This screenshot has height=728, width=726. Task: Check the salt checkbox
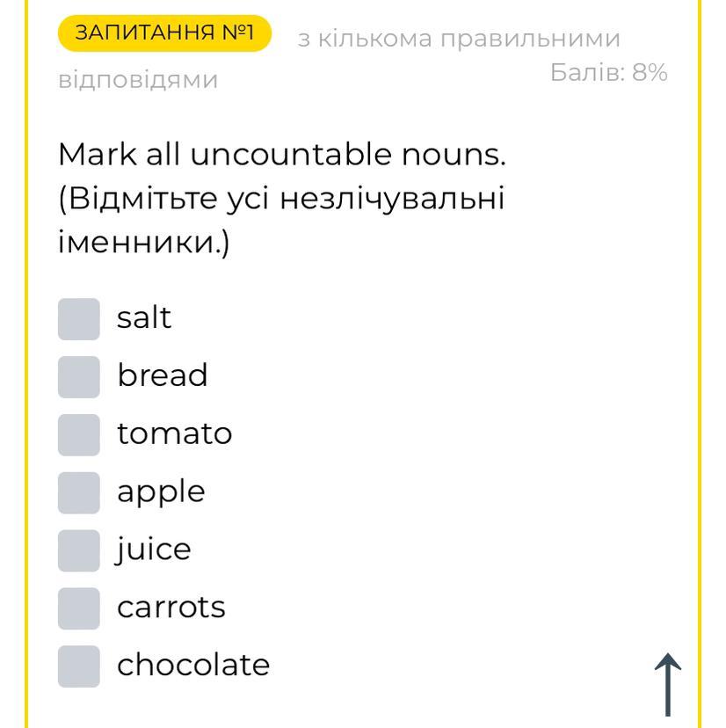(79, 318)
